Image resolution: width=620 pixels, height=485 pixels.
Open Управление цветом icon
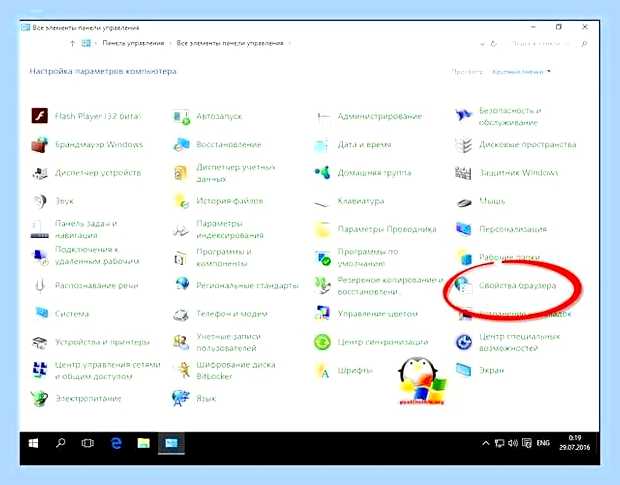322,313
